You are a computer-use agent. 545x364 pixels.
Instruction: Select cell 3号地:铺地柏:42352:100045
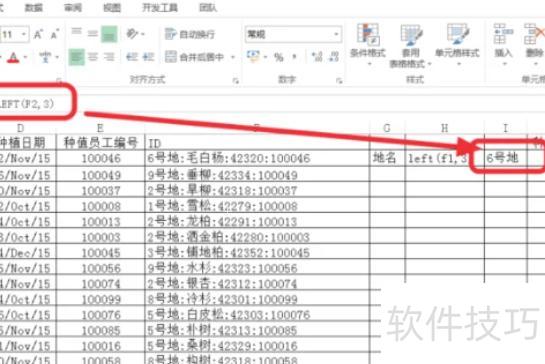coord(257,252)
